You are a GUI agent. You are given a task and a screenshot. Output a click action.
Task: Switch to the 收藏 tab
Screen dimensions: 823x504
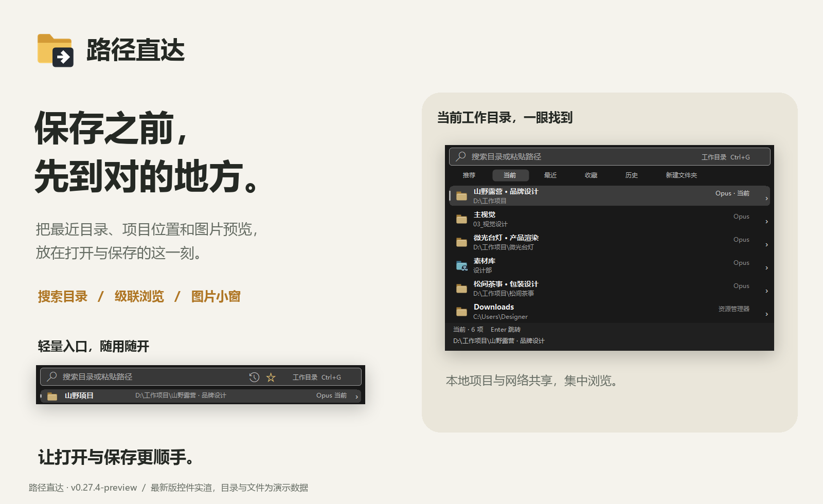tap(591, 175)
